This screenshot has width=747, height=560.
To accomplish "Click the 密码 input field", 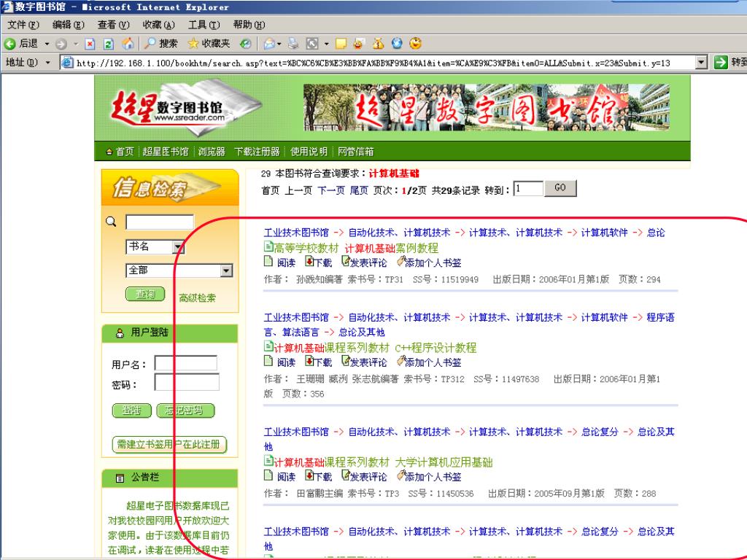I will 187,382.
